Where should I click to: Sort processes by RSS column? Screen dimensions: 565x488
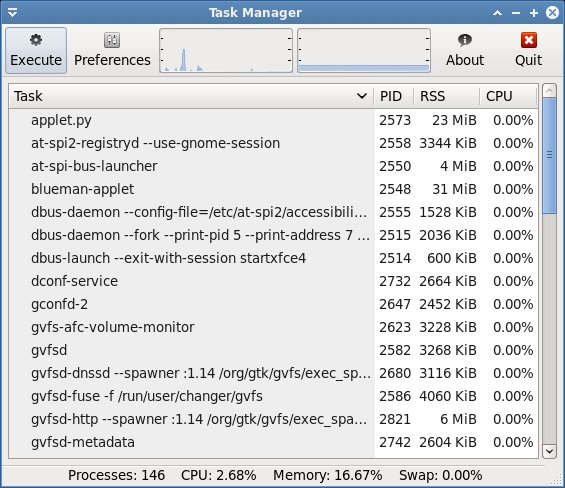click(x=446, y=96)
